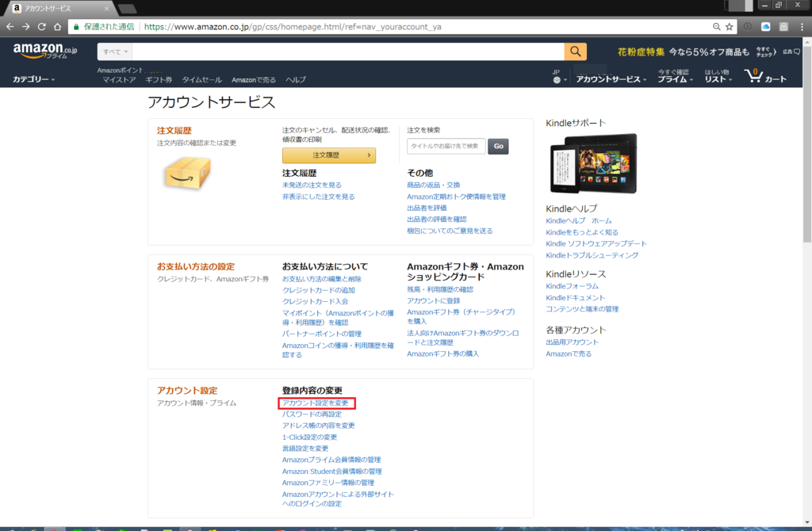Open Kindleヘルプ ホーム link
Screen dimensions: 812x531
tap(578, 220)
